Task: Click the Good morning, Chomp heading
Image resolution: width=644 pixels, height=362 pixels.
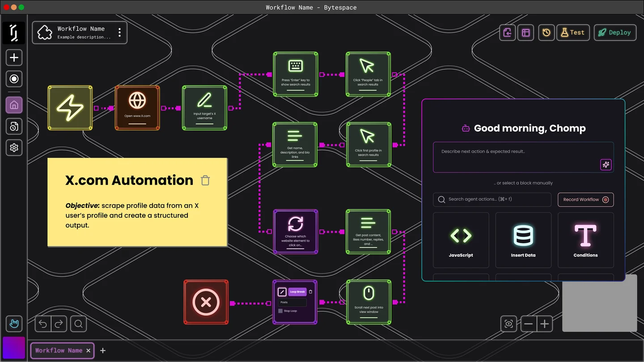Action: [x=530, y=128]
